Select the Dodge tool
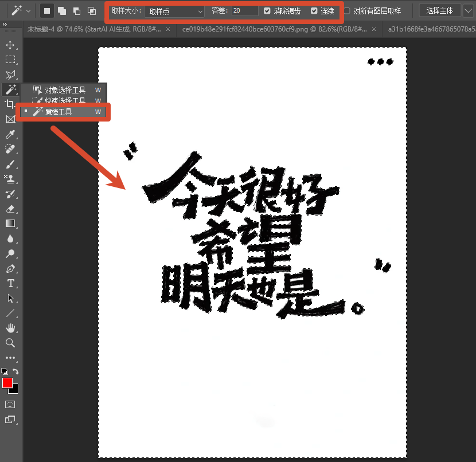The image size is (476, 462). pyautogui.click(x=10, y=253)
